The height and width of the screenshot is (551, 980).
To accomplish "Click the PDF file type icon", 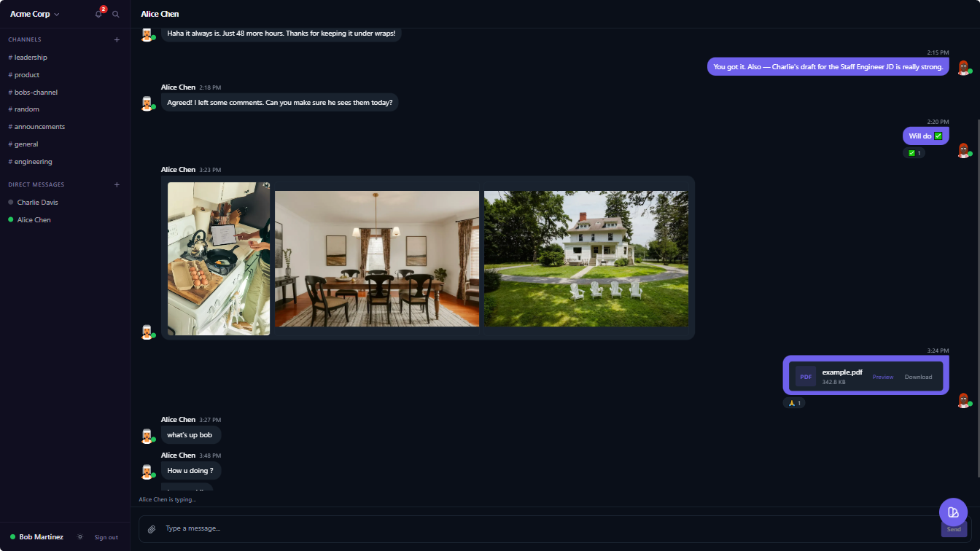I will click(x=805, y=376).
